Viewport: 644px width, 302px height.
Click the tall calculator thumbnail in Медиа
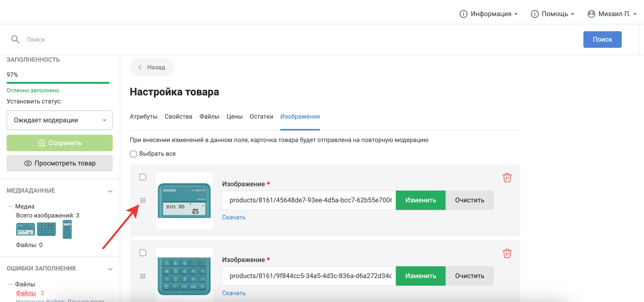67,229
